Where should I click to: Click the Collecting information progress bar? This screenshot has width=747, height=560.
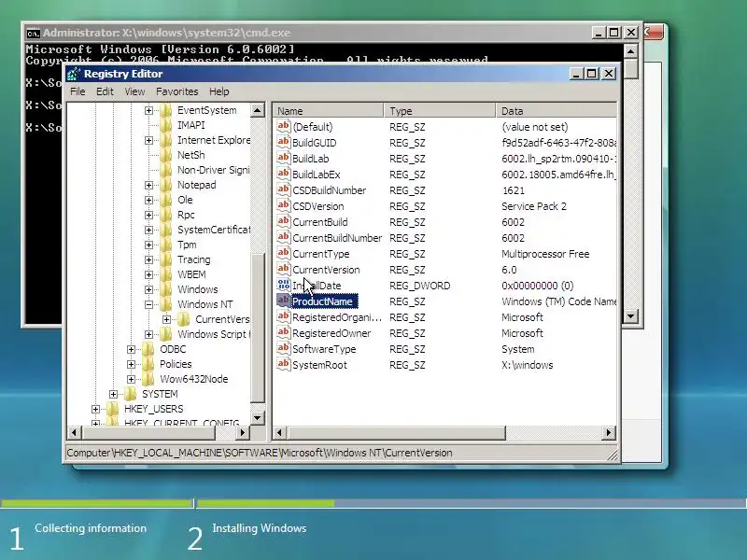pos(97,503)
